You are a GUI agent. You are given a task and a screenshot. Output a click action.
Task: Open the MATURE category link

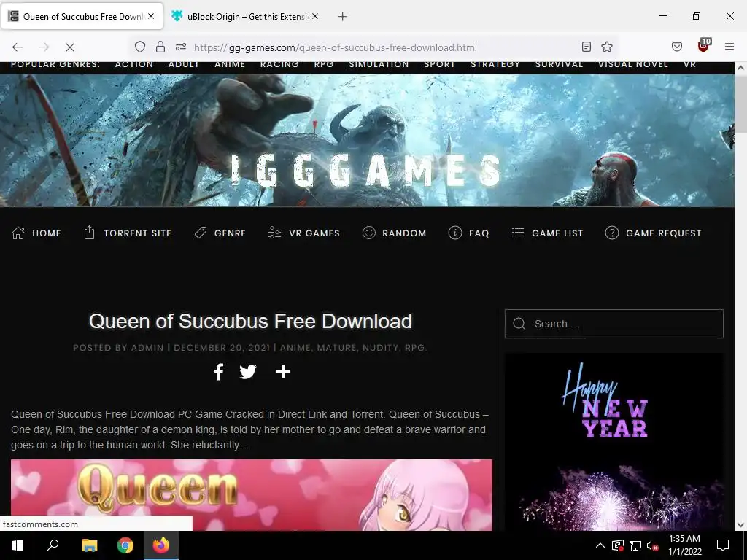336,348
